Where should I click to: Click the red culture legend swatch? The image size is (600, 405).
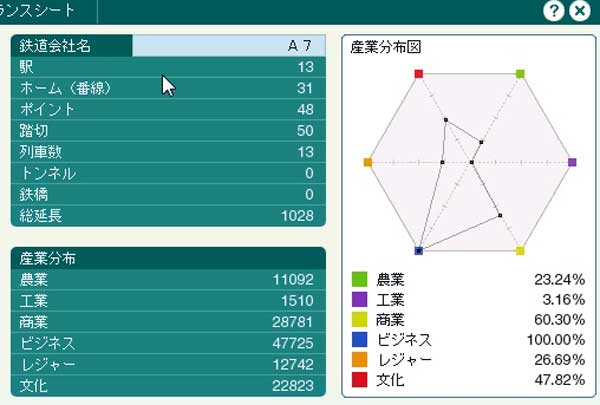point(359,383)
